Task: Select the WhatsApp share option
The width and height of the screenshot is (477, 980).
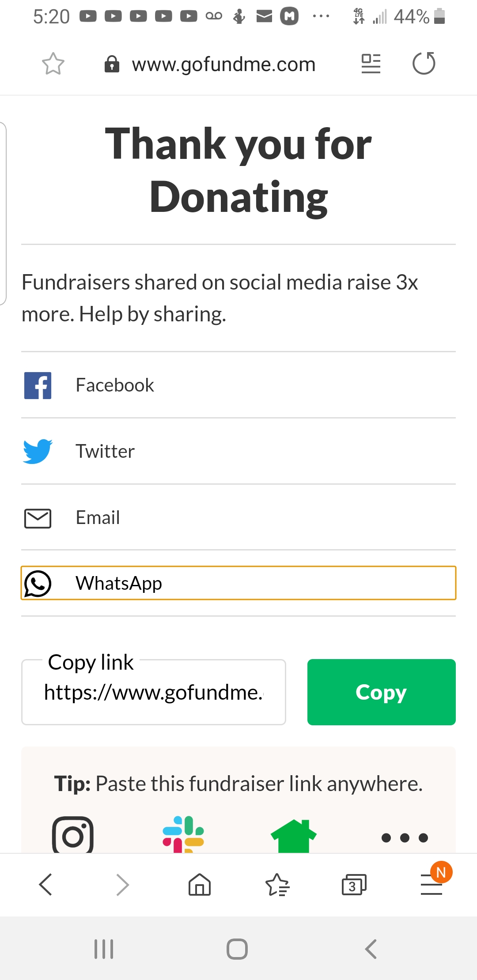Action: (238, 583)
